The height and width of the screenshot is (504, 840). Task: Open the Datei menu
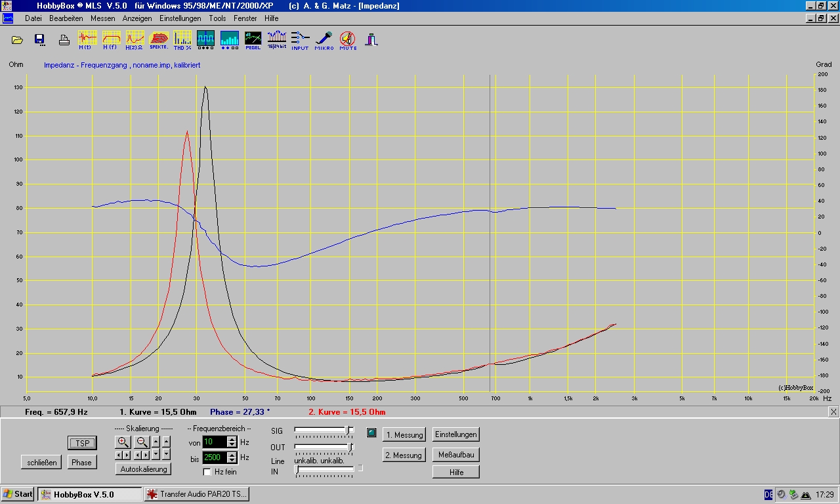click(x=33, y=18)
